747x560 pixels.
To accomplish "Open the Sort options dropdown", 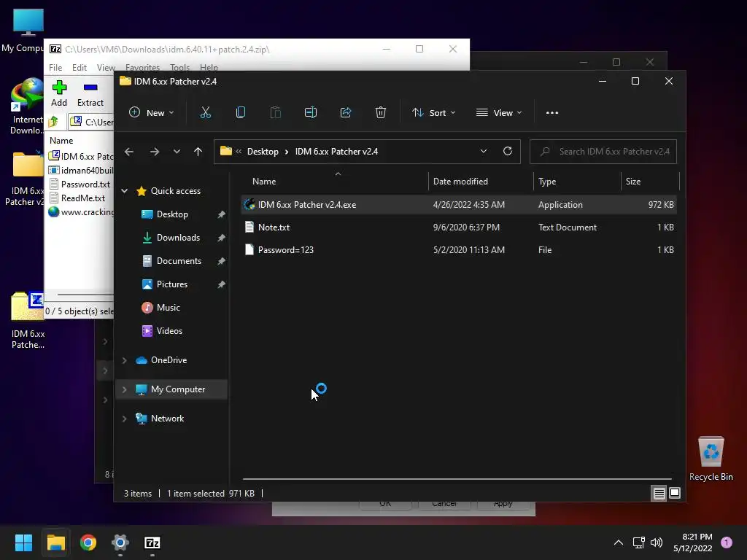I will pos(433,112).
